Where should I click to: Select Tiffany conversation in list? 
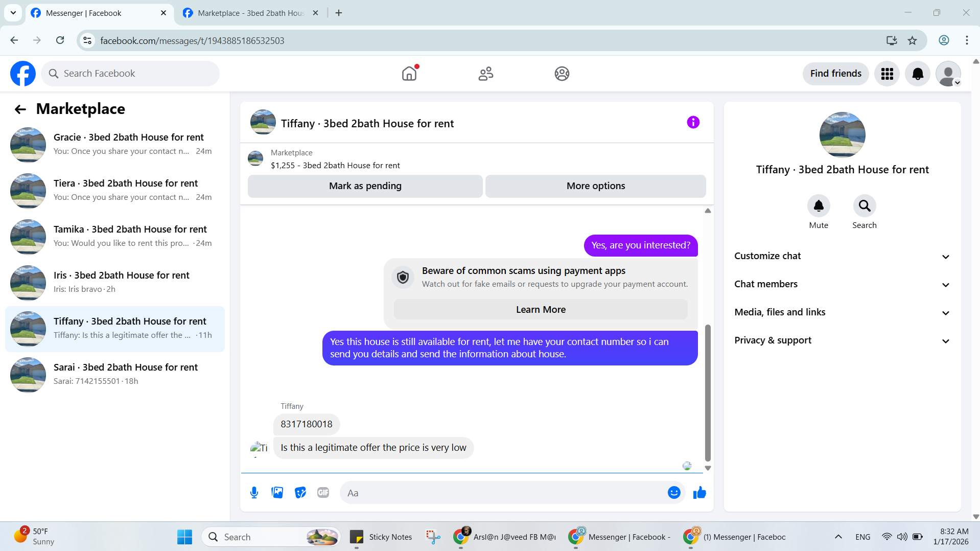point(115,329)
